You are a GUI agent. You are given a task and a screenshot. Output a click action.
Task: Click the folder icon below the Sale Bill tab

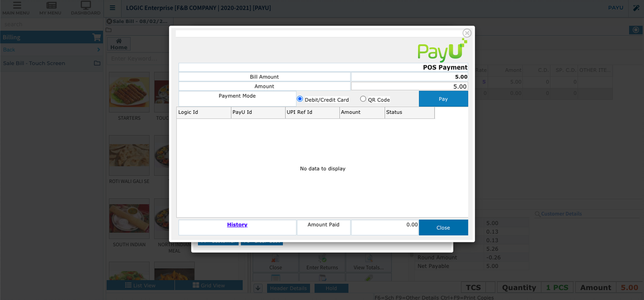pyautogui.click(x=109, y=30)
